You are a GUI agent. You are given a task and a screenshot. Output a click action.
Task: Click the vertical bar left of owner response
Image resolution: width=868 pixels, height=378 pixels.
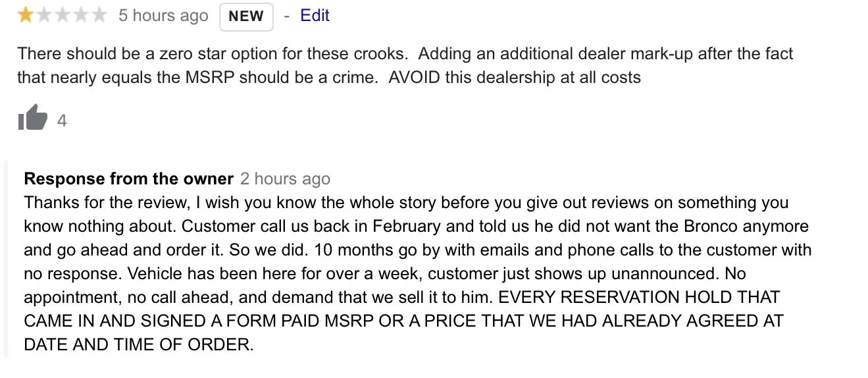[6, 257]
